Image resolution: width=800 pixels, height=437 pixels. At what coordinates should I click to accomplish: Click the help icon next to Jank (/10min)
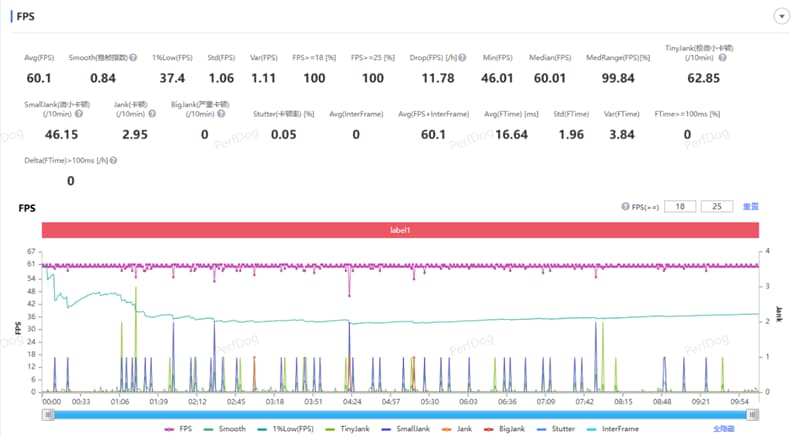tap(152, 114)
